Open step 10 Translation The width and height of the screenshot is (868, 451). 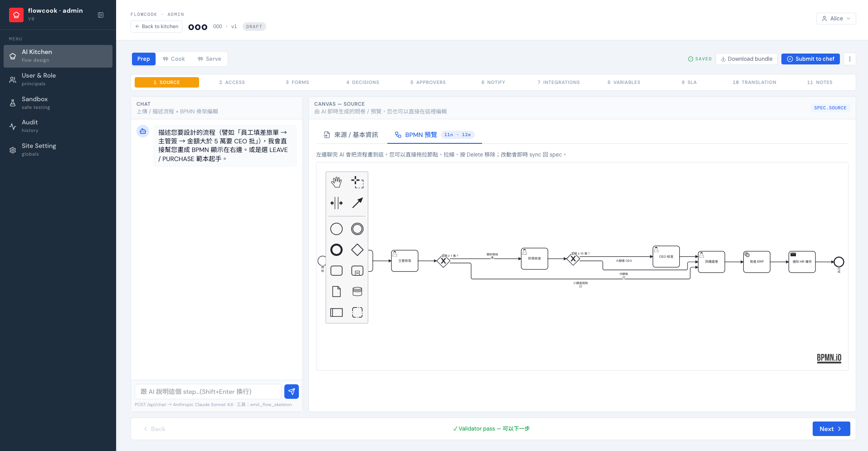[755, 83]
